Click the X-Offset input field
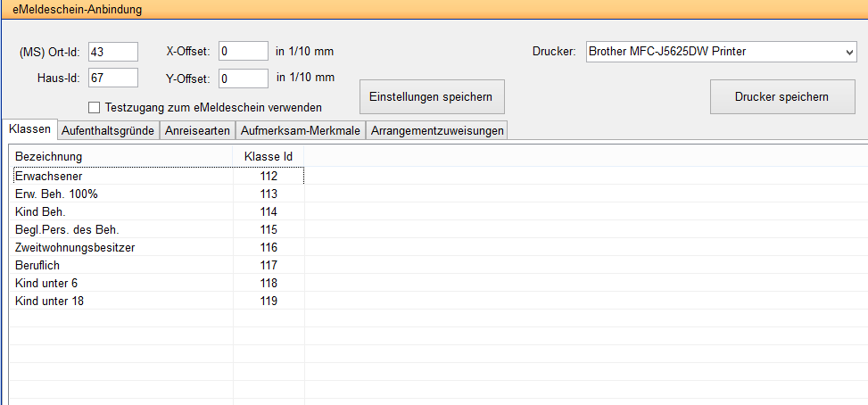 pyautogui.click(x=243, y=52)
